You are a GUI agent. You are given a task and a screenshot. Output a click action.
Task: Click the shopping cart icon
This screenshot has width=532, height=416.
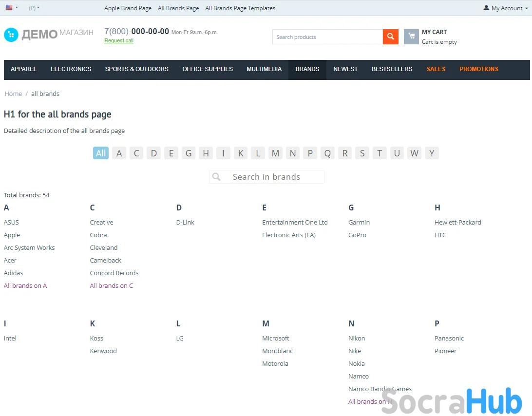coord(411,37)
